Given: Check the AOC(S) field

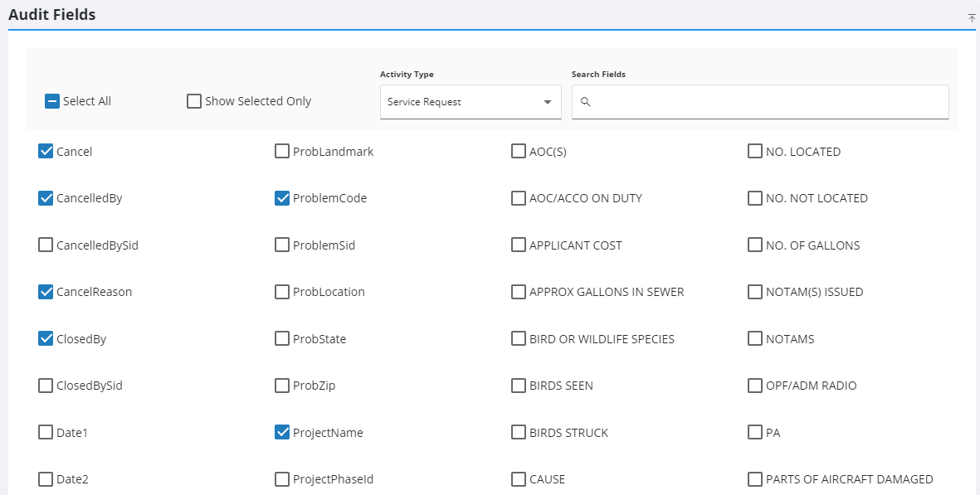Looking at the screenshot, I should pos(519,152).
